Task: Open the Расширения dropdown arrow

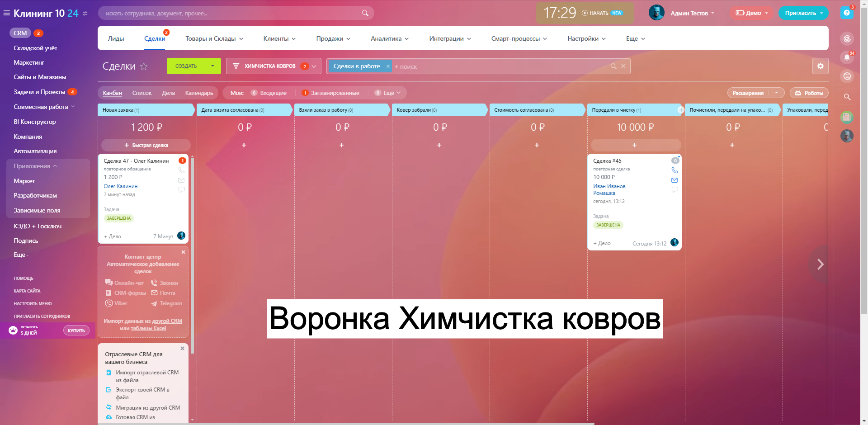Action: click(776, 93)
